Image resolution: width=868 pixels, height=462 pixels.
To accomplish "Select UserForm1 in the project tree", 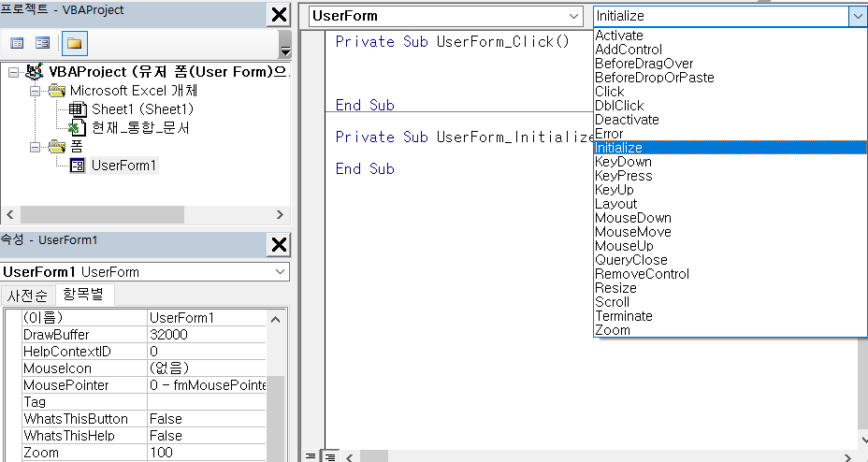I will (x=124, y=166).
